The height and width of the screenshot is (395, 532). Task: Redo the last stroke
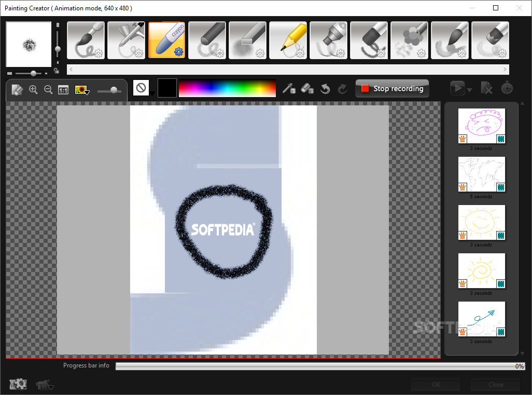343,89
